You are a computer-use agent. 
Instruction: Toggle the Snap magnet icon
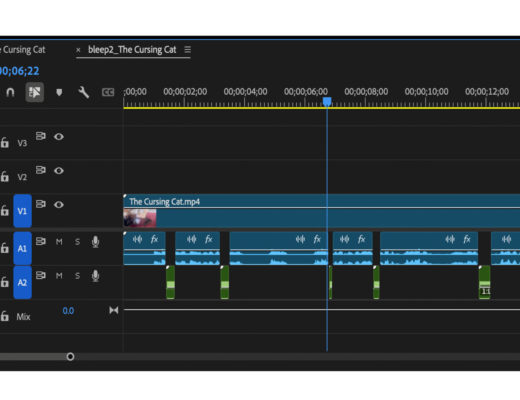click(10, 92)
